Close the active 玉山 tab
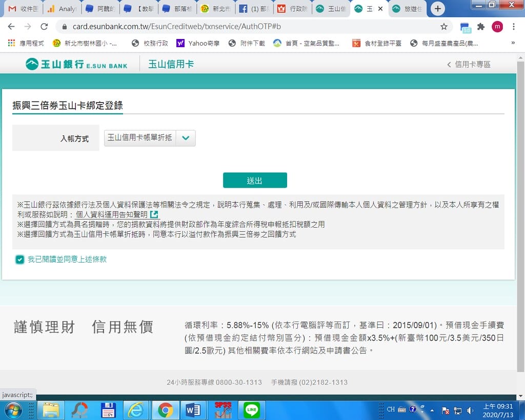The image size is (525, 420). coord(380,9)
